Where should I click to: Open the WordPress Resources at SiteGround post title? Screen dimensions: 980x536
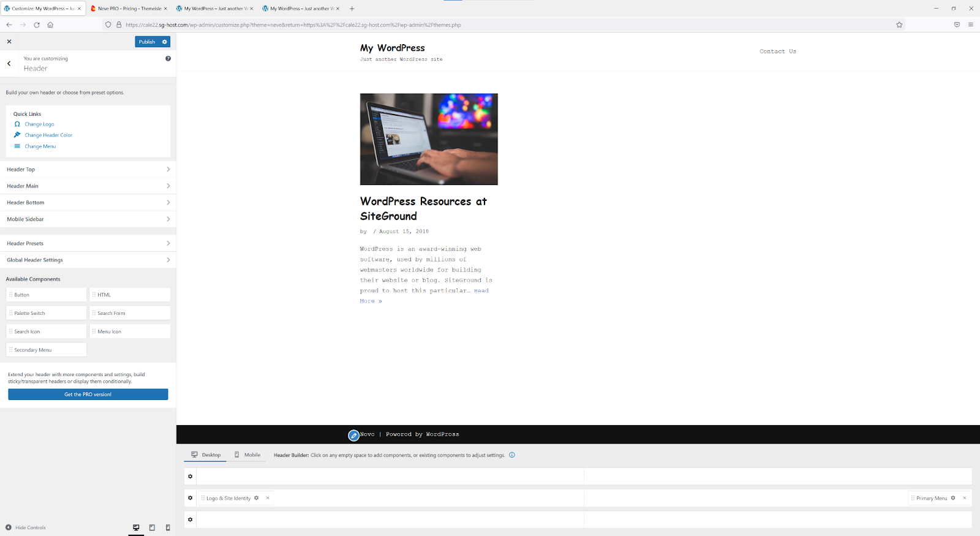pyautogui.click(x=423, y=209)
